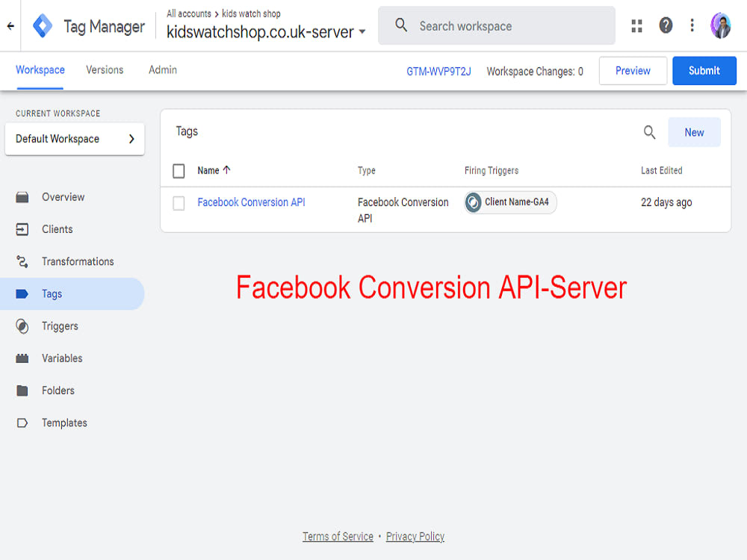The width and height of the screenshot is (747, 560).
Task: Click the search magnifier in top bar
Action: [x=401, y=25]
